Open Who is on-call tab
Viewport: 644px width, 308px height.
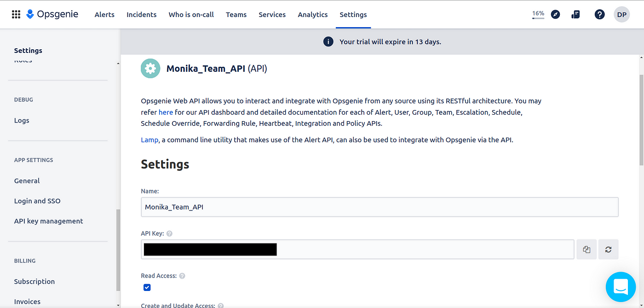191,14
